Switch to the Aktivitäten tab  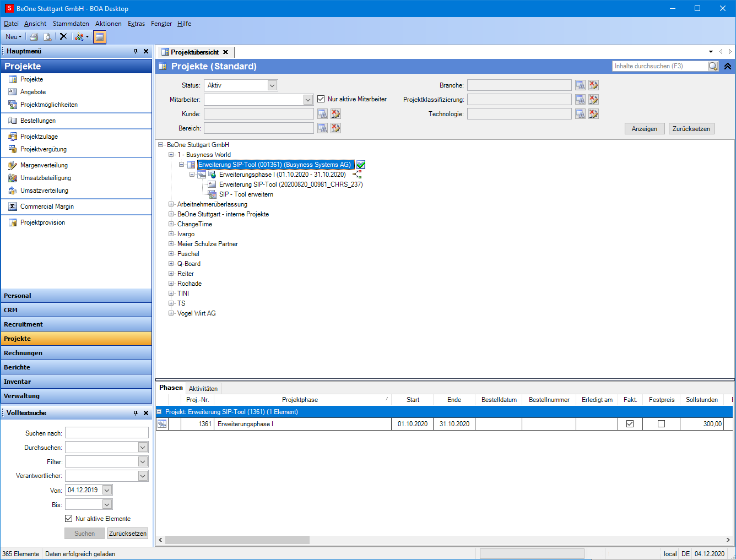point(203,389)
